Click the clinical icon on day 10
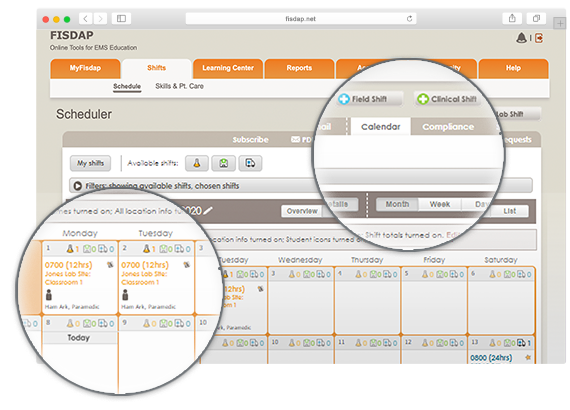 tap(307, 343)
